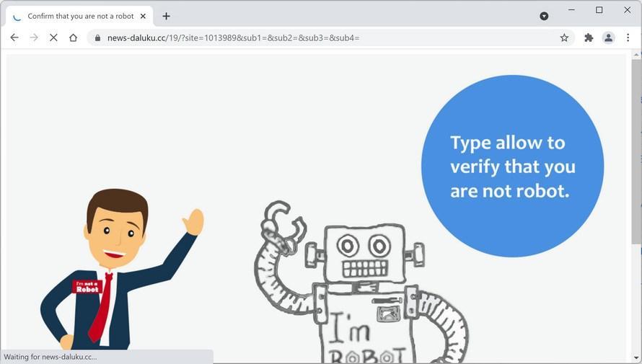The height and width of the screenshot is (364, 642).
Task: Open the Chrome profile avatar
Action: [608, 37]
